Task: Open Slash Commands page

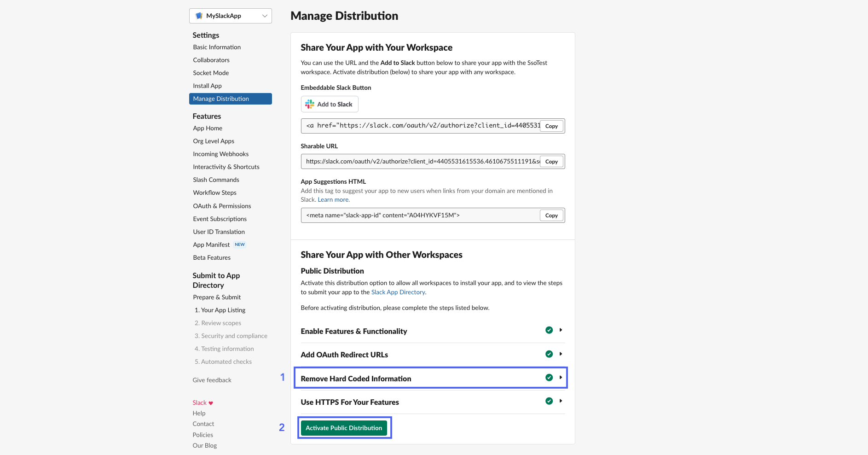Action: pyautogui.click(x=216, y=180)
